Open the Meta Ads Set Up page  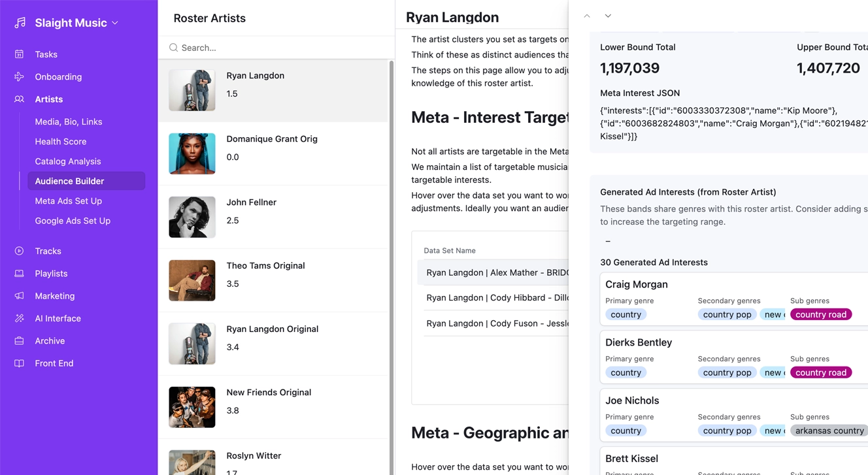[69, 201]
